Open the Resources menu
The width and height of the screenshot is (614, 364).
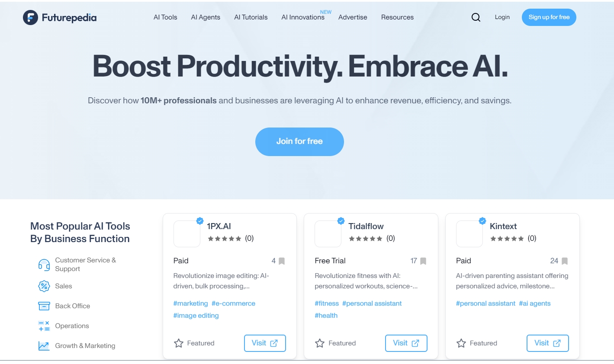(x=397, y=17)
